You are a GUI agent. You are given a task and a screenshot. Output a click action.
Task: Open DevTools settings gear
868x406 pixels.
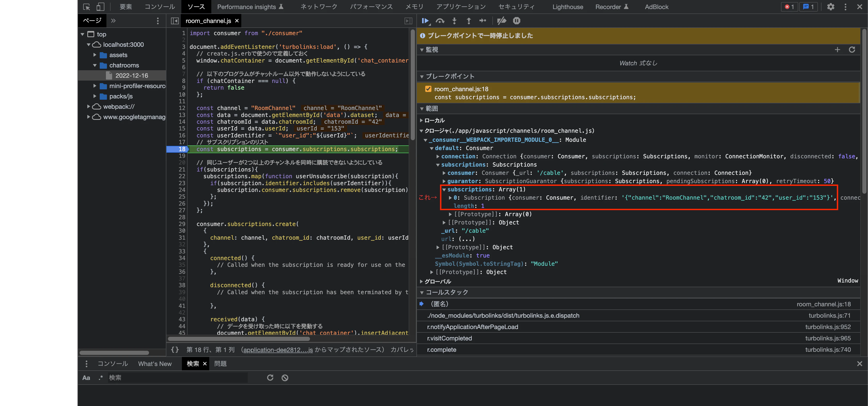831,7
